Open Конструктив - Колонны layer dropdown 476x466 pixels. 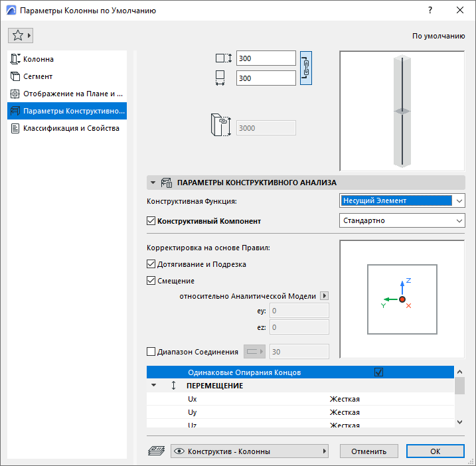(x=250, y=451)
